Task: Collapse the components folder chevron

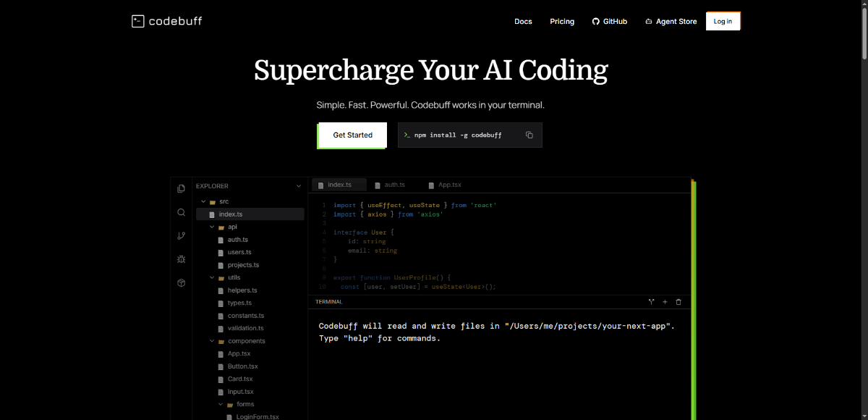Action: [212, 341]
